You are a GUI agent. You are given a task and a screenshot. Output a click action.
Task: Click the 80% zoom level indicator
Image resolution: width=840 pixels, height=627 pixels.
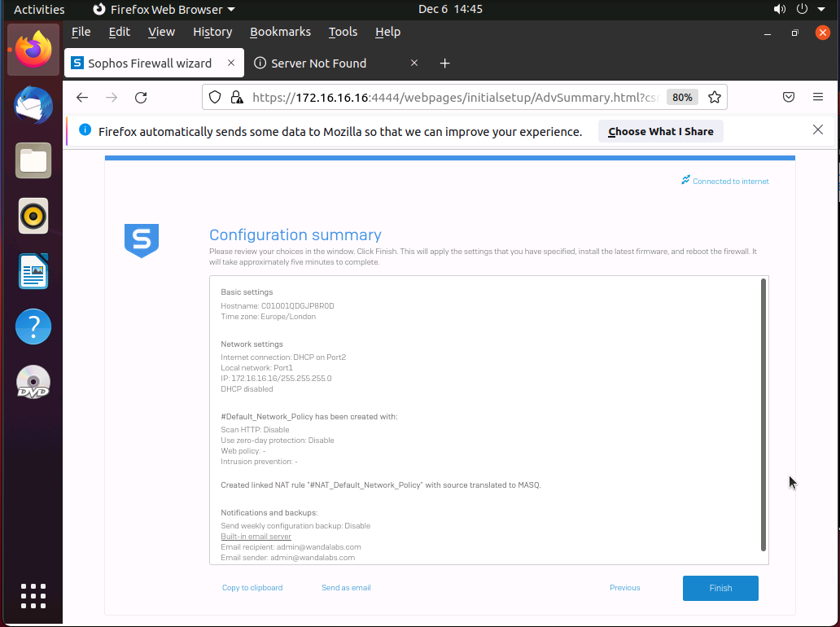pos(682,98)
